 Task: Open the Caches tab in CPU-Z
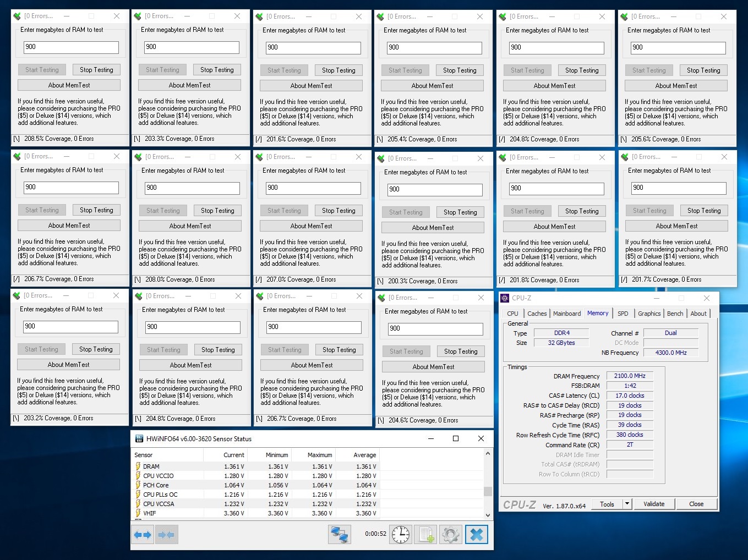(537, 314)
